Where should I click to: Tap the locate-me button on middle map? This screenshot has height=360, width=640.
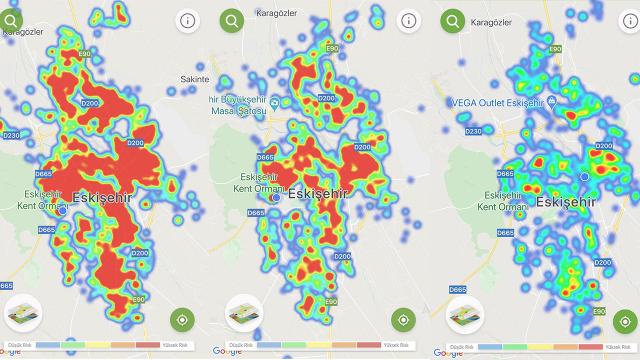pyautogui.click(x=403, y=320)
